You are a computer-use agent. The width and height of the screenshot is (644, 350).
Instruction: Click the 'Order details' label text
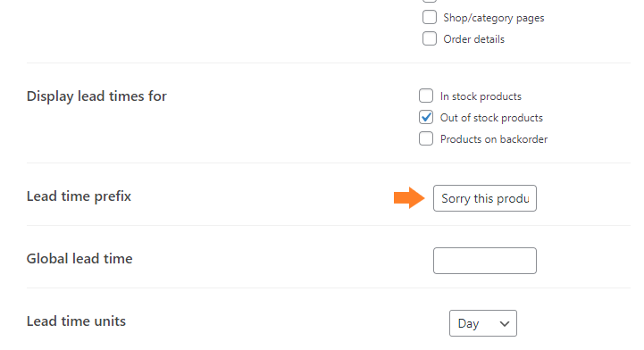(x=474, y=39)
